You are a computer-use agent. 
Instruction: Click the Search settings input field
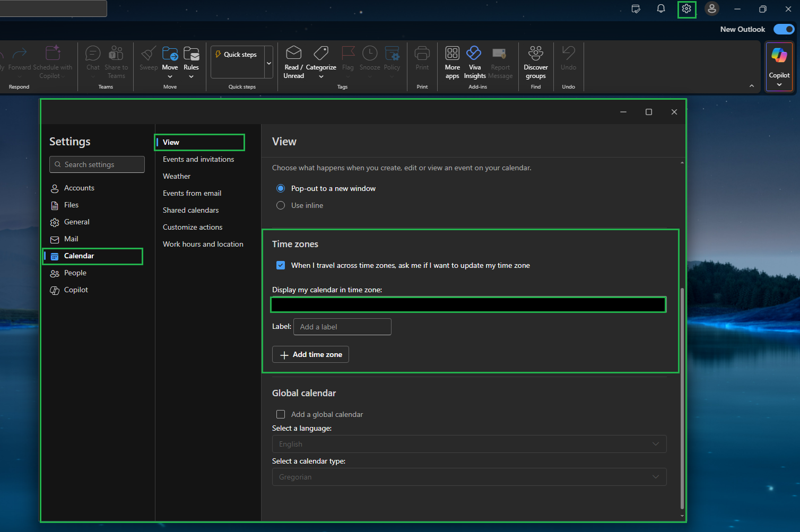pos(97,164)
